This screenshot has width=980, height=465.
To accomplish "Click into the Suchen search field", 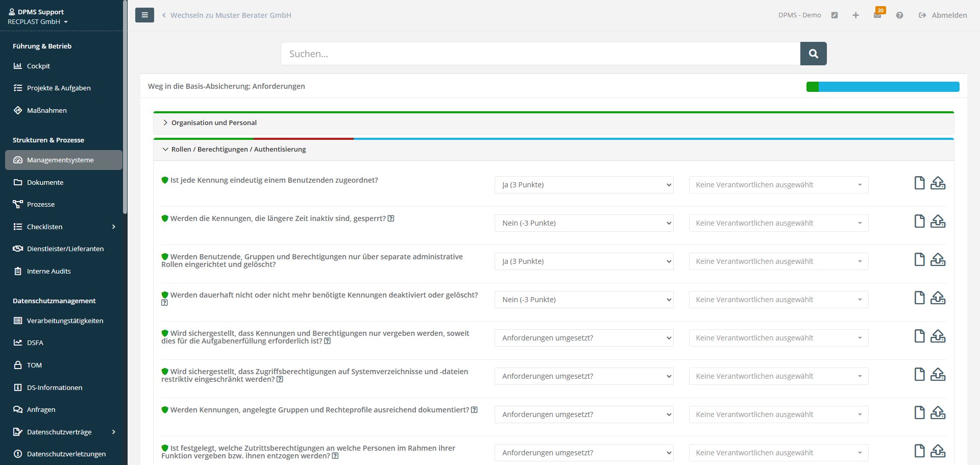I will [x=540, y=54].
